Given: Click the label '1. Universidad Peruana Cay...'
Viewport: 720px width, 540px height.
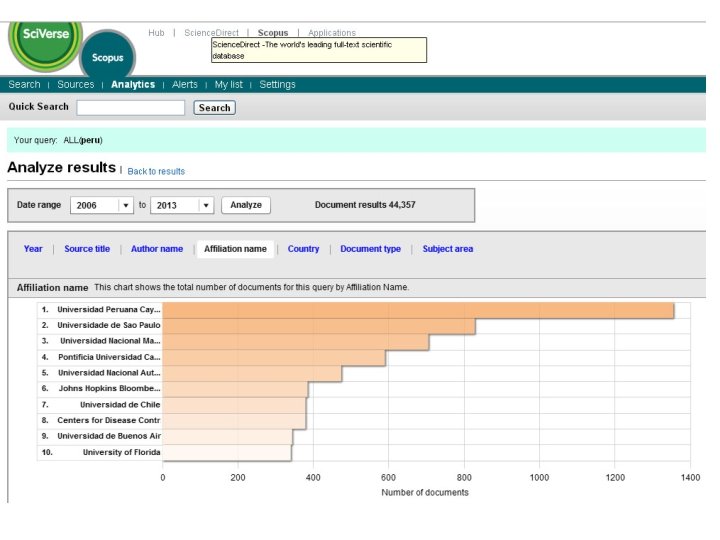Looking at the screenshot, I should point(101,310).
